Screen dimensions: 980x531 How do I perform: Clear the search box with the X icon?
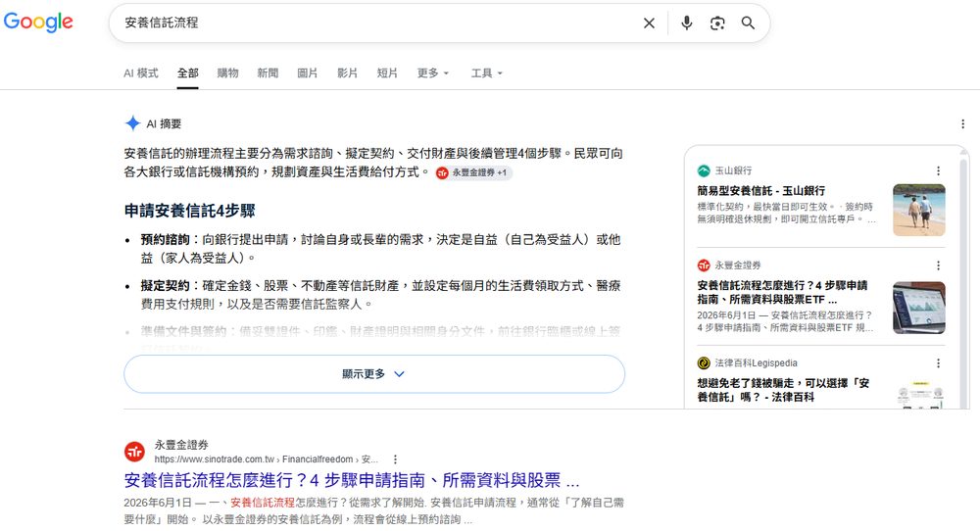coord(649,24)
